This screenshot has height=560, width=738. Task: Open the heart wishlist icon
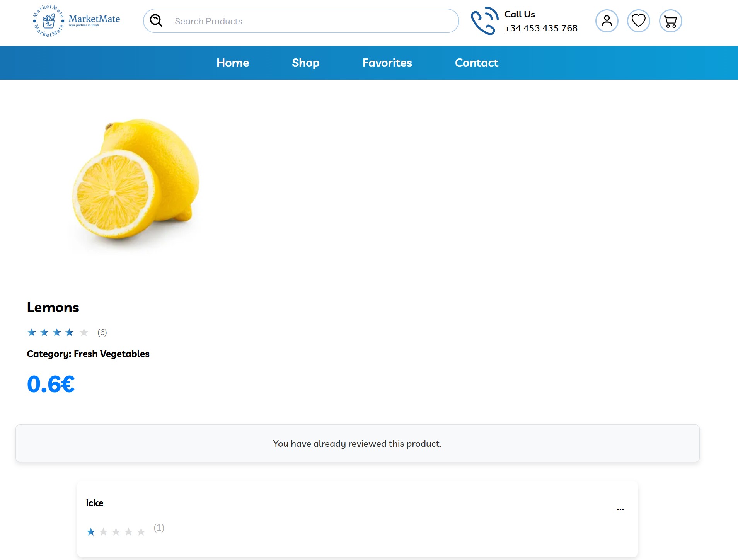click(x=638, y=21)
